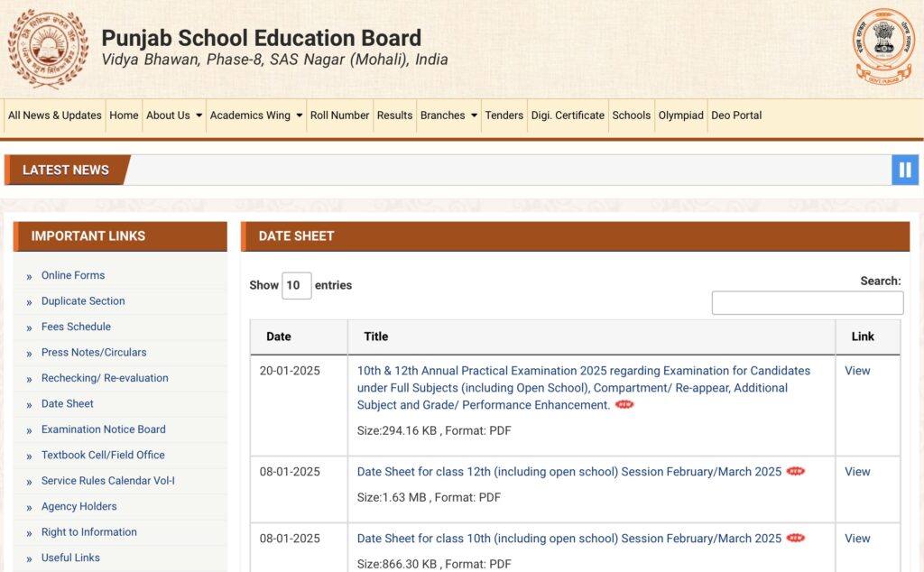The image size is (924, 572).
Task: Open Date Sheet sidebar link
Action: click(67, 403)
